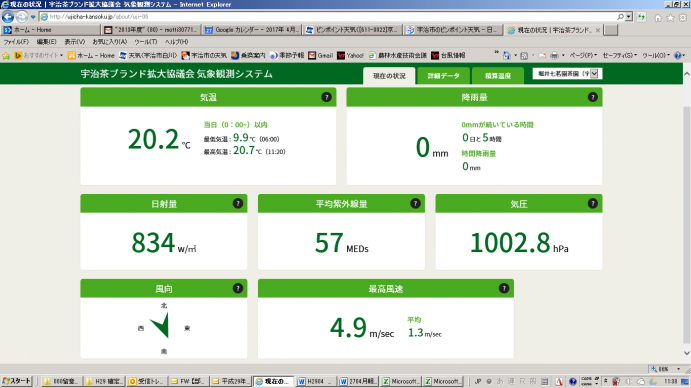Click the wind direction compass arrow

pos(160,326)
